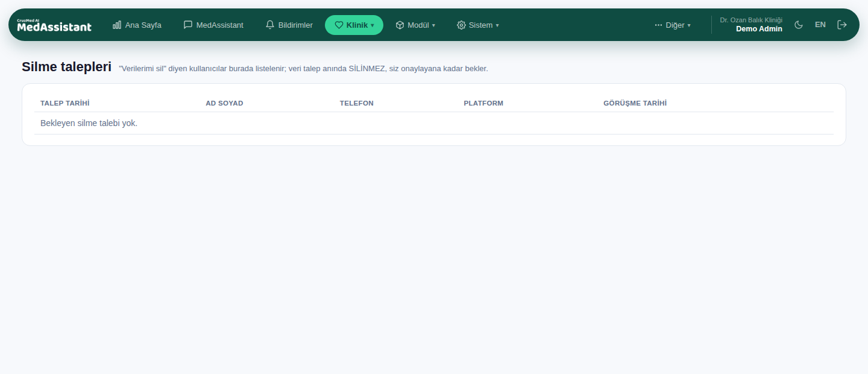
Task: Click the PLATFORM column header
Action: click(x=483, y=103)
